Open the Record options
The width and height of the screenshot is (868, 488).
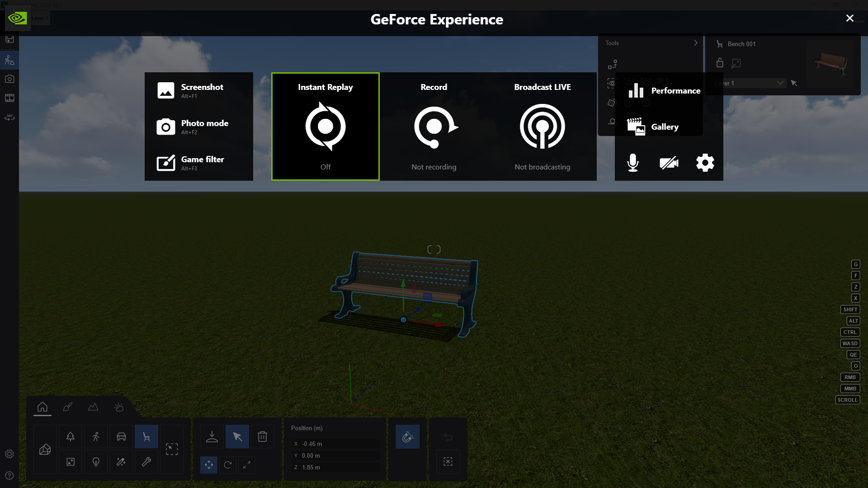pyautogui.click(x=434, y=127)
